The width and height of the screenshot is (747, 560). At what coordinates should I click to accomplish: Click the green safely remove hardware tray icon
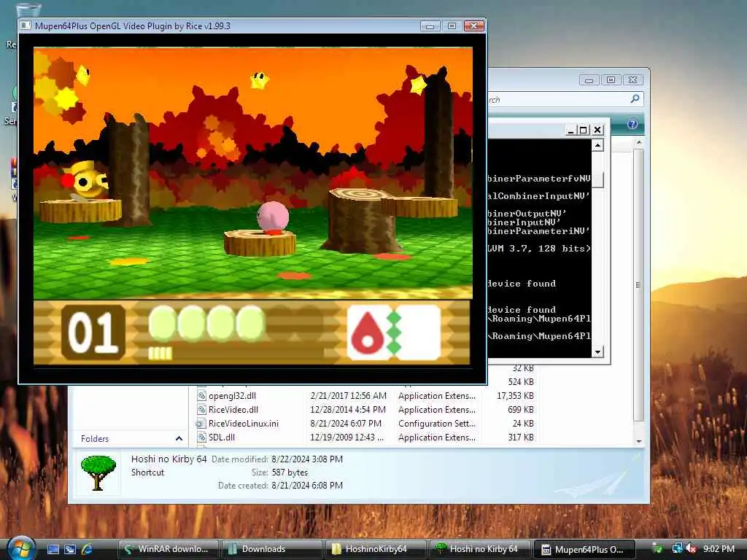(x=657, y=549)
